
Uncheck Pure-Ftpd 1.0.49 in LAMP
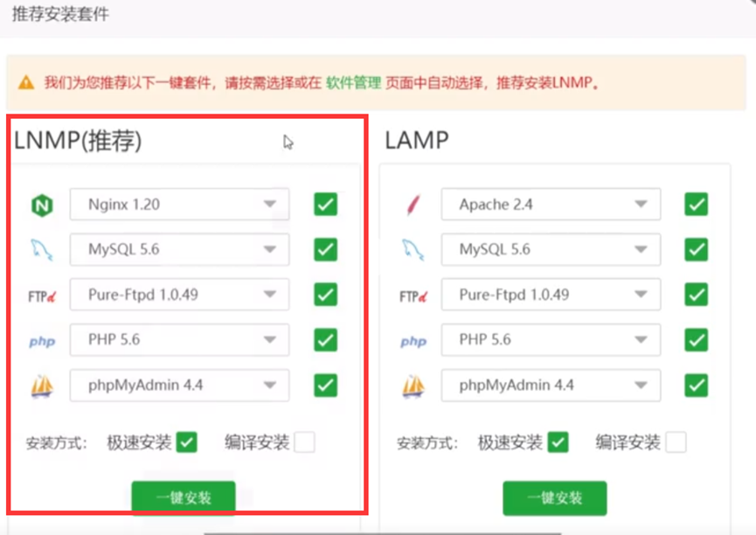coord(697,295)
